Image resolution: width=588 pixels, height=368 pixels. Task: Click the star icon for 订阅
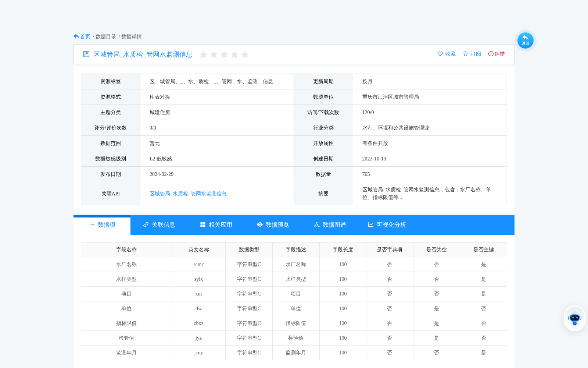click(466, 54)
